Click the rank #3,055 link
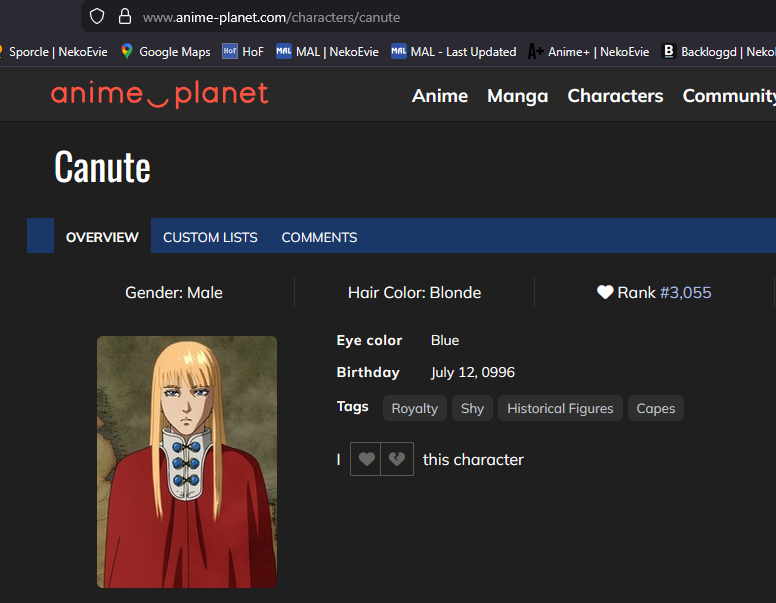This screenshot has height=603, width=776. (x=685, y=293)
